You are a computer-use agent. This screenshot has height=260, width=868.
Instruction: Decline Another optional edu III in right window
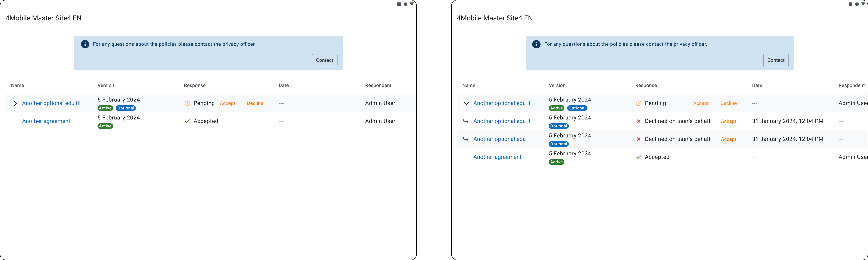point(728,103)
